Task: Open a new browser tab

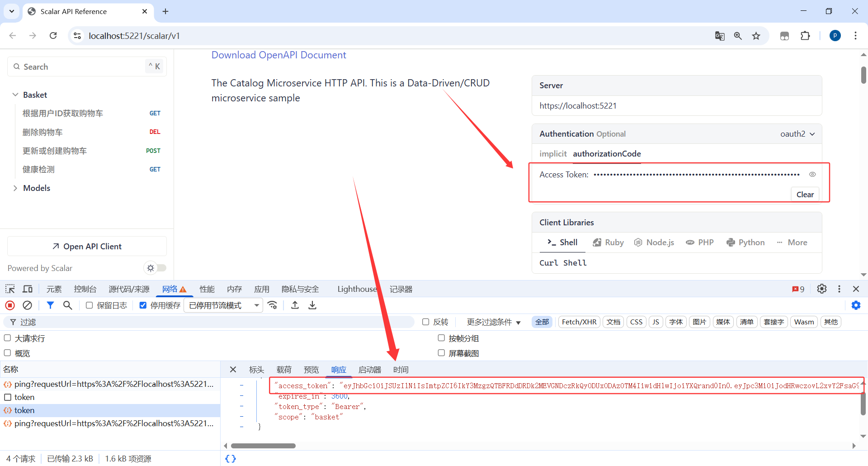Action: click(165, 11)
